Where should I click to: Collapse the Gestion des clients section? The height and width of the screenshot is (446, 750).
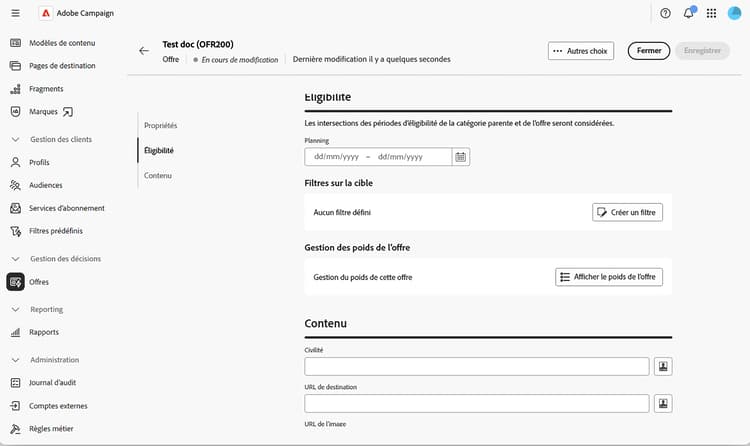(x=15, y=139)
